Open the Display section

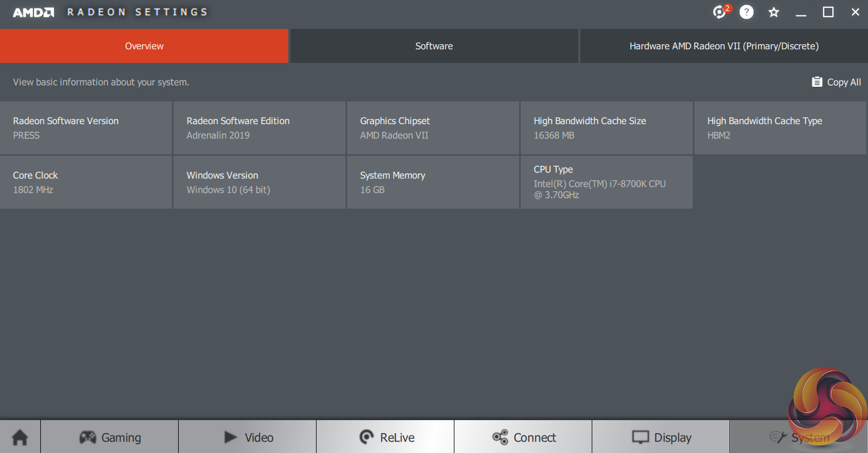pyautogui.click(x=661, y=437)
